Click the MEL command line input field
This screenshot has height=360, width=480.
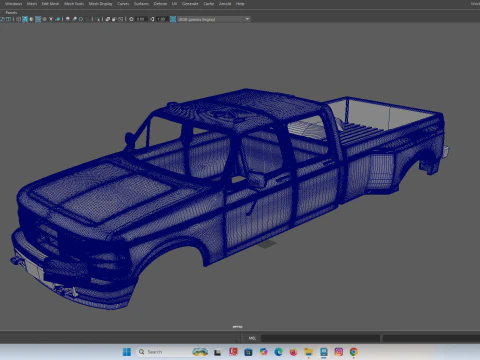coord(320,338)
